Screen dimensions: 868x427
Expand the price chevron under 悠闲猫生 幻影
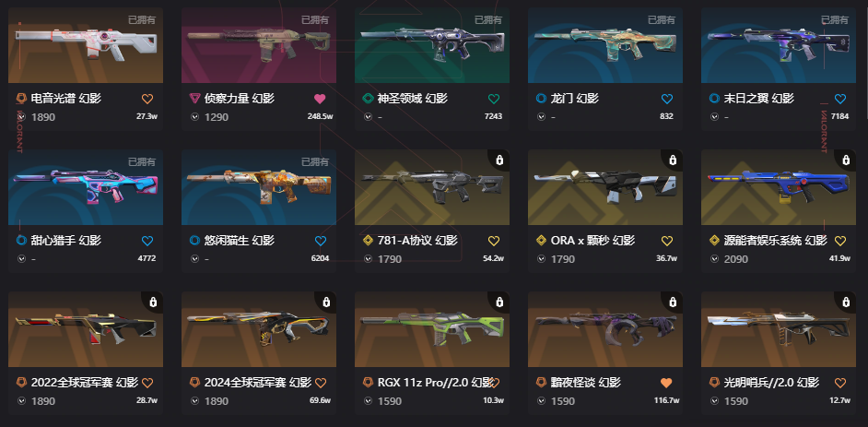[194, 258]
